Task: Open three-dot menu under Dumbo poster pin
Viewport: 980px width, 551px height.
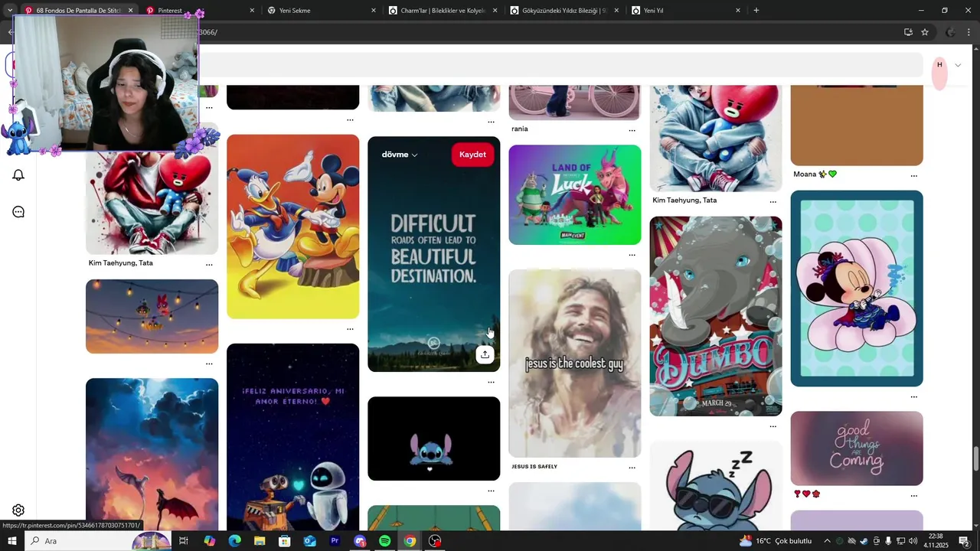Action: point(773,426)
